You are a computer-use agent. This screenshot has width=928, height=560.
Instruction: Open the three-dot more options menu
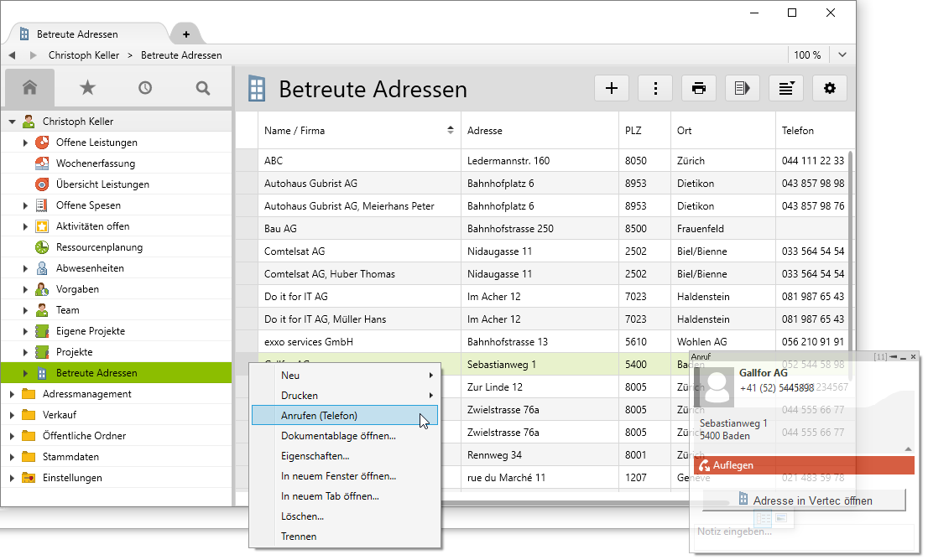click(x=655, y=88)
